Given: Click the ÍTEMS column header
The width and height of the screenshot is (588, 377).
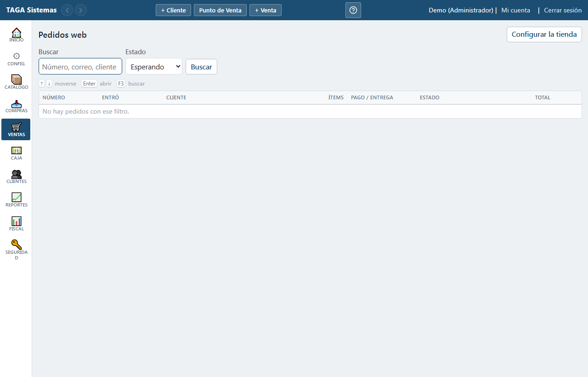Looking at the screenshot, I should [336, 97].
